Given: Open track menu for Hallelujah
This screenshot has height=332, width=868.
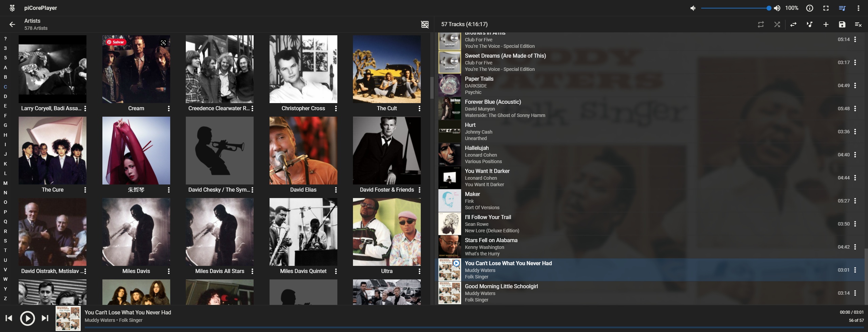Looking at the screenshot, I should point(855,155).
